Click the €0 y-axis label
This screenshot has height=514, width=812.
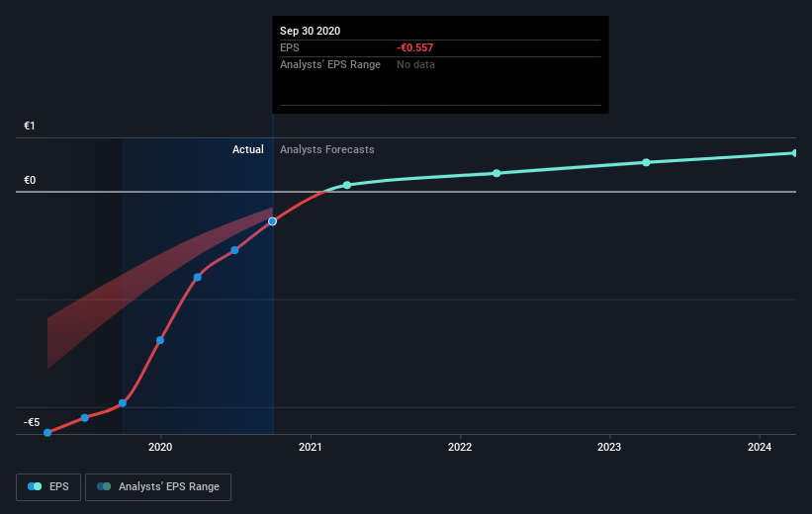pos(30,180)
